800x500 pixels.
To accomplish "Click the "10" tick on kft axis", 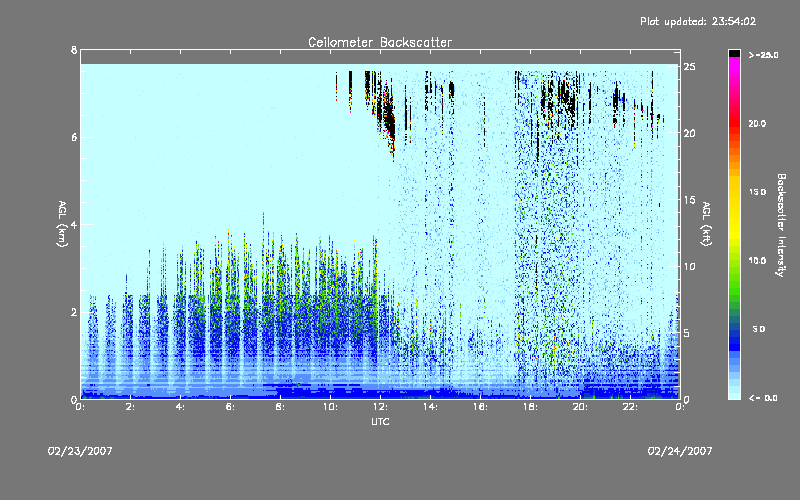I will 689,266.
